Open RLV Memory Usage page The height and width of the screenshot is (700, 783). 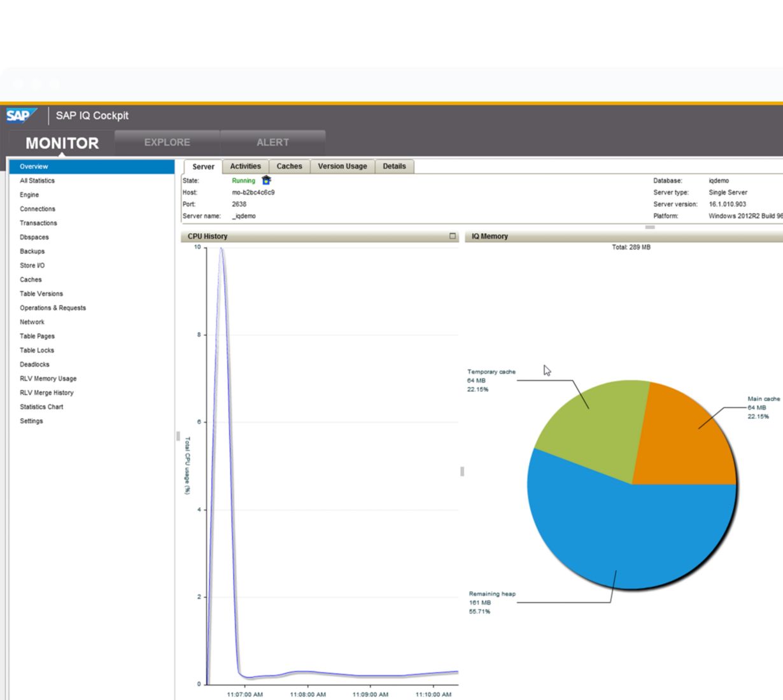[48, 379]
